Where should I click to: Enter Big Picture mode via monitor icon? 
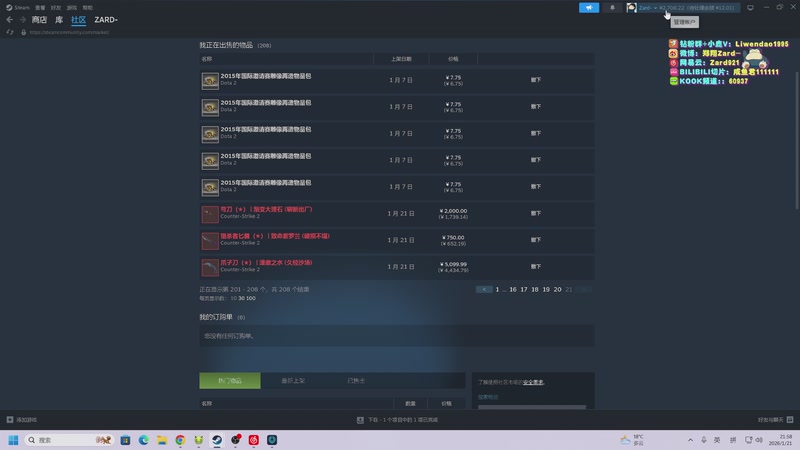tap(750, 8)
